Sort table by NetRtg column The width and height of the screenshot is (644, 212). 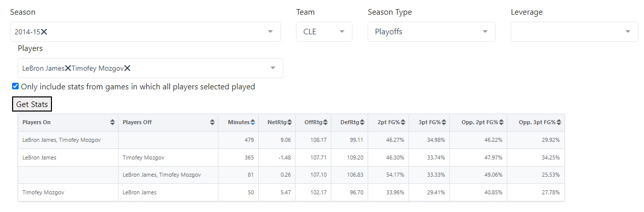[290, 123]
